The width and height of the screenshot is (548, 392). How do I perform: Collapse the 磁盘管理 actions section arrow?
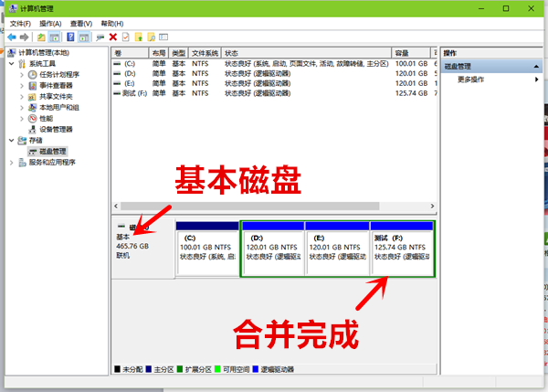(x=536, y=66)
